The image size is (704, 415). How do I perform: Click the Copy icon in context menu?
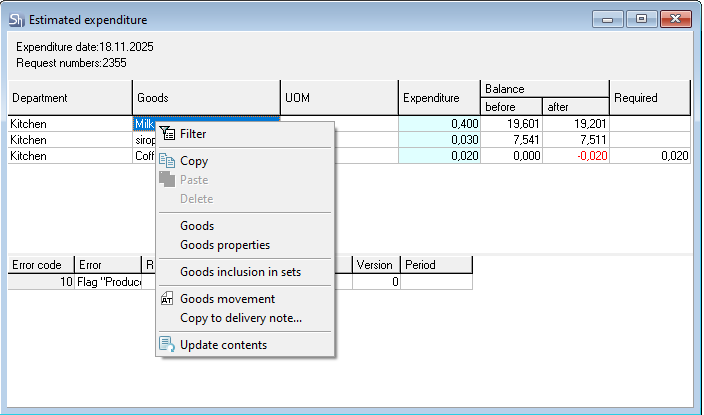pos(167,161)
